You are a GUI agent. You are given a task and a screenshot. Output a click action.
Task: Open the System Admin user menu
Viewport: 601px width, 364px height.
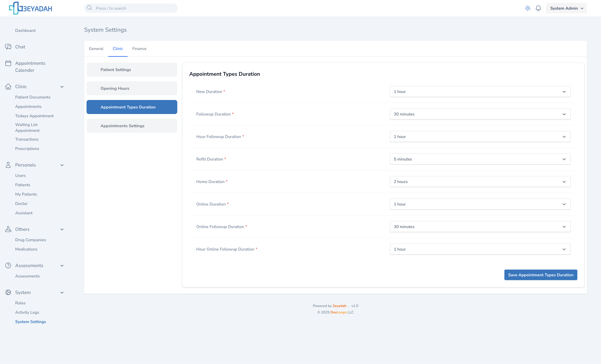pos(566,8)
